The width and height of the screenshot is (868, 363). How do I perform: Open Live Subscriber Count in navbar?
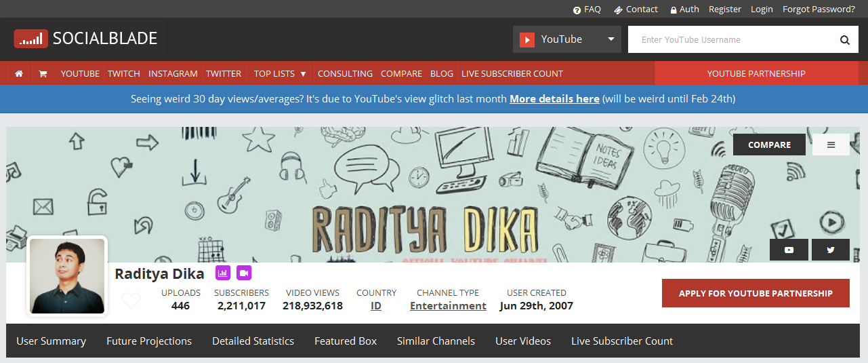(x=512, y=73)
